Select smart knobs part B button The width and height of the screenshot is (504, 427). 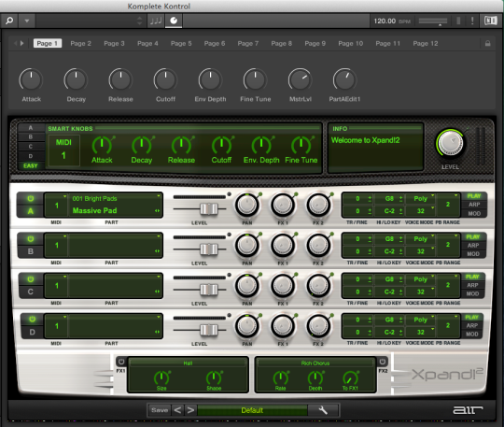click(31, 136)
